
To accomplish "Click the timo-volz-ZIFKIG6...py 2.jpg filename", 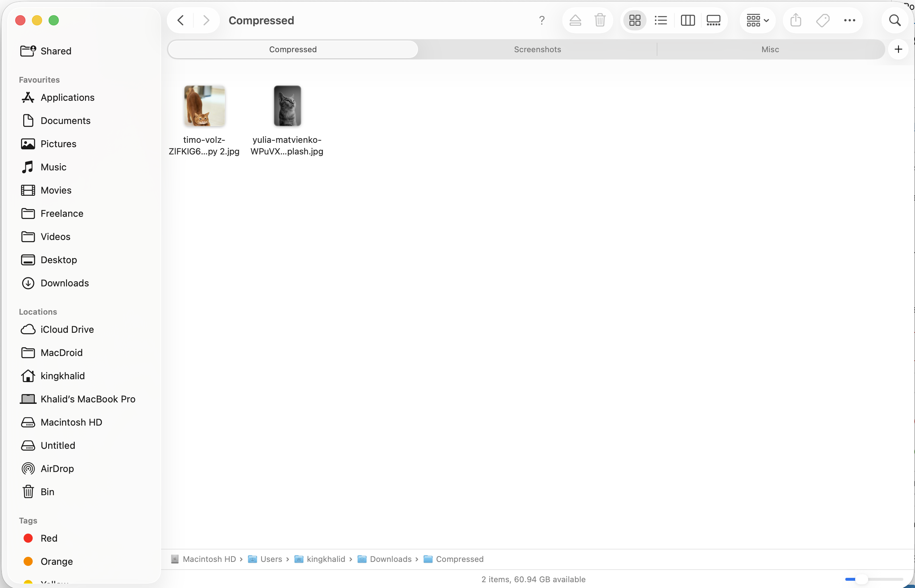I will (204, 145).
